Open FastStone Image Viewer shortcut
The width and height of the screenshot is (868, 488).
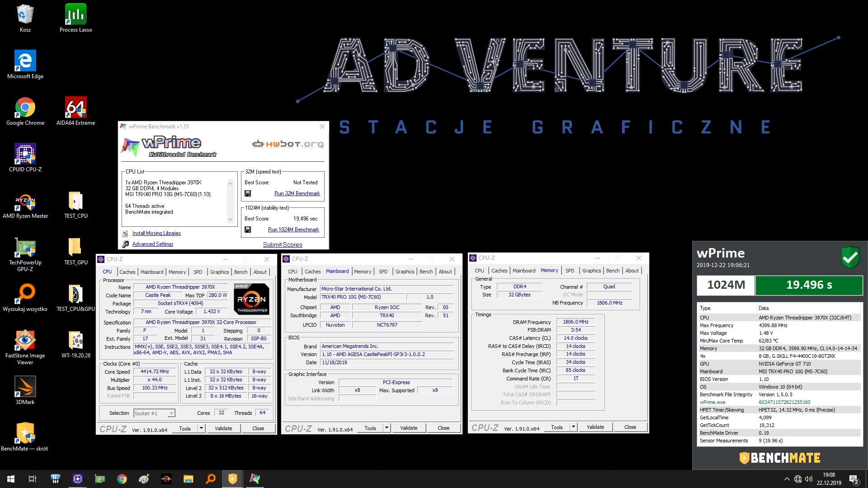click(25, 347)
